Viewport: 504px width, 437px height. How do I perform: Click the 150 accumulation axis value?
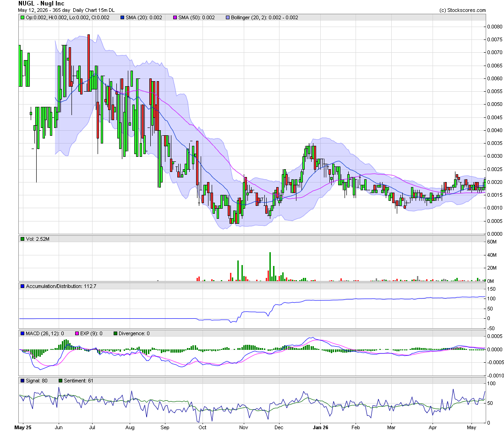(x=492, y=289)
